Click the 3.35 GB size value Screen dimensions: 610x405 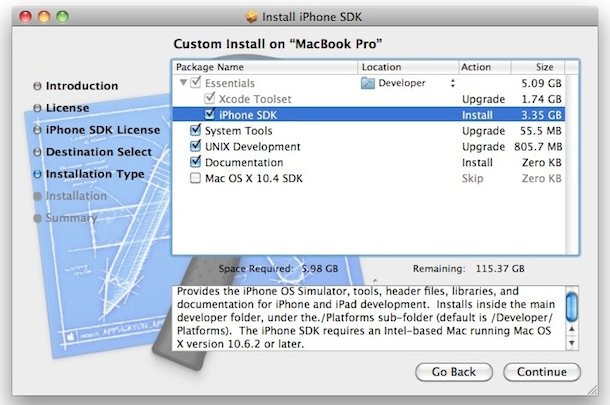coord(541,115)
